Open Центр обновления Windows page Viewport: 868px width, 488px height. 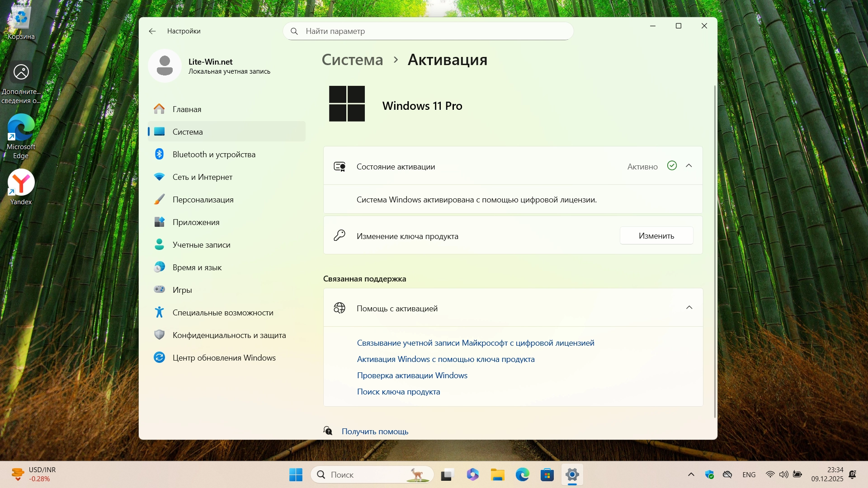[224, 358]
